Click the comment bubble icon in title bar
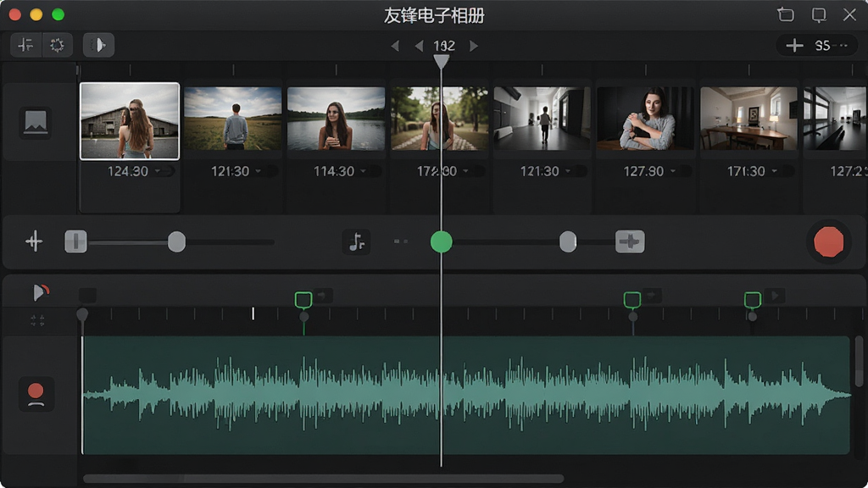 [x=819, y=15]
